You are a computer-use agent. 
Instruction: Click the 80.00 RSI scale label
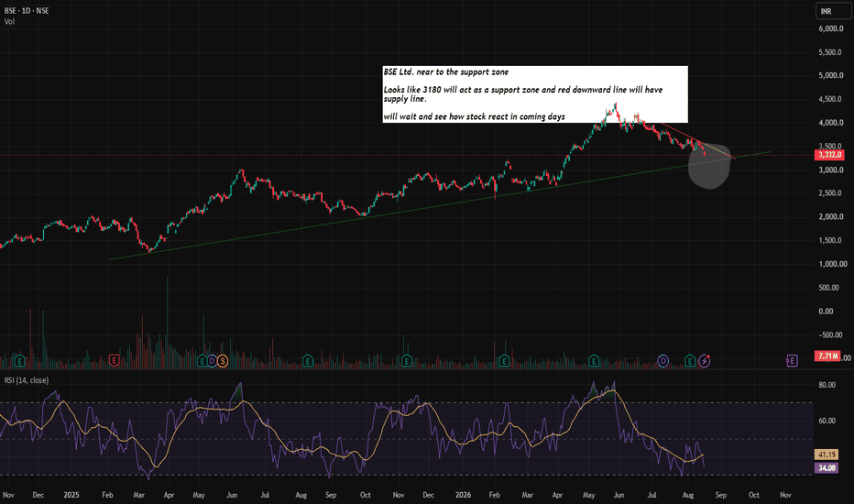click(827, 385)
